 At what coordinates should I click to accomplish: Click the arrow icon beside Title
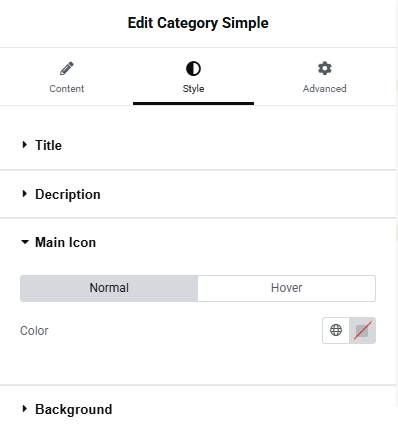point(24,145)
